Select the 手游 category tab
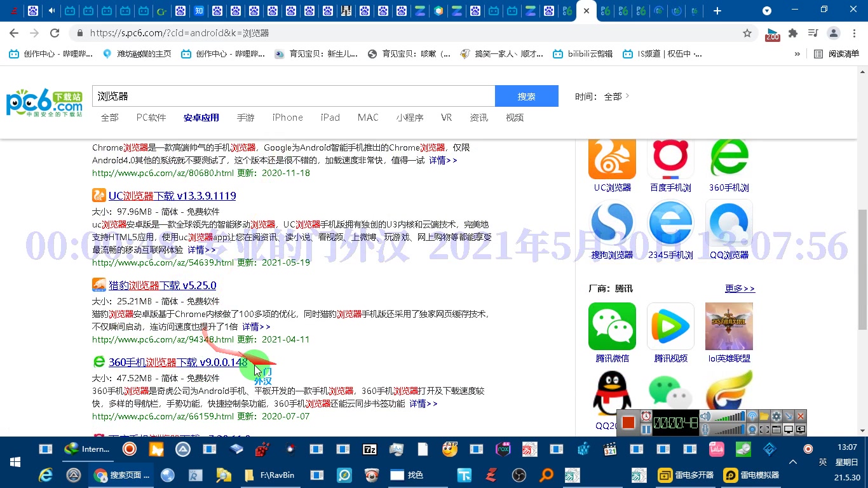 pos(246,118)
